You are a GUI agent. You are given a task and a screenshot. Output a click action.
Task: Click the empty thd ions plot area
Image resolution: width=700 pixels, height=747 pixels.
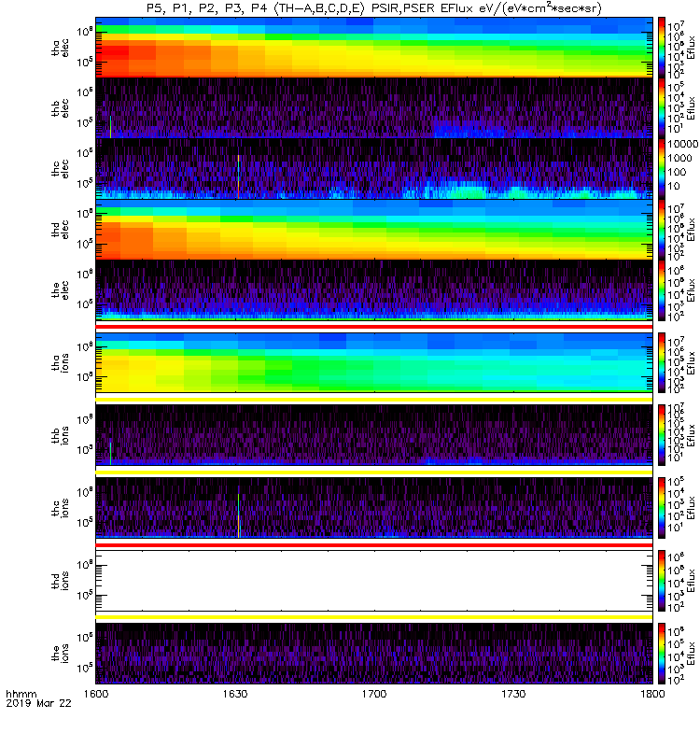coord(374,581)
